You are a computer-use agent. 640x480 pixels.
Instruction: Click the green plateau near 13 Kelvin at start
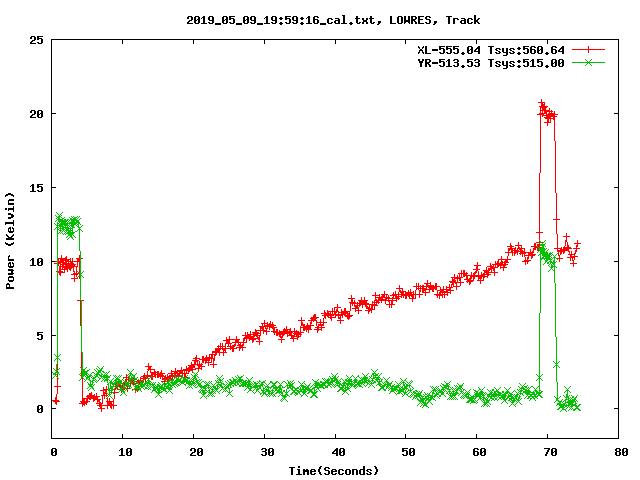click(x=68, y=226)
